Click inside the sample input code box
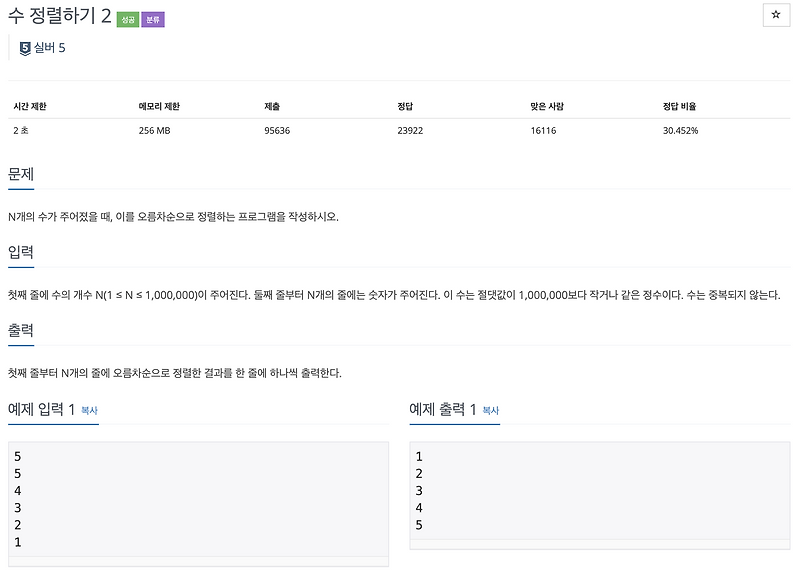 point(195,500)
